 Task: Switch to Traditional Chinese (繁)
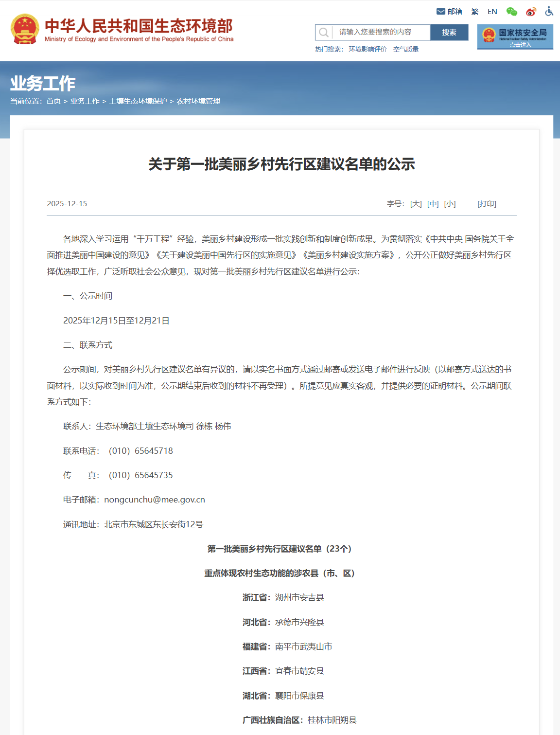474,12
